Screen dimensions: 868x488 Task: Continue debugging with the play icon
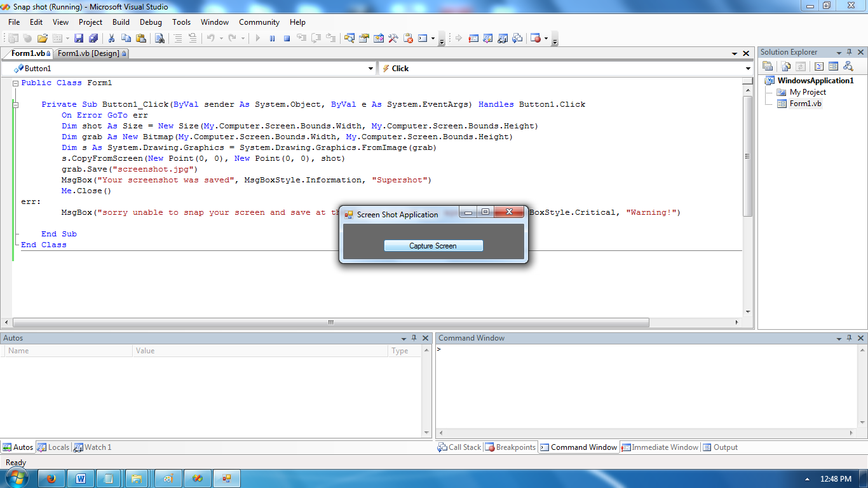point(258,38)
